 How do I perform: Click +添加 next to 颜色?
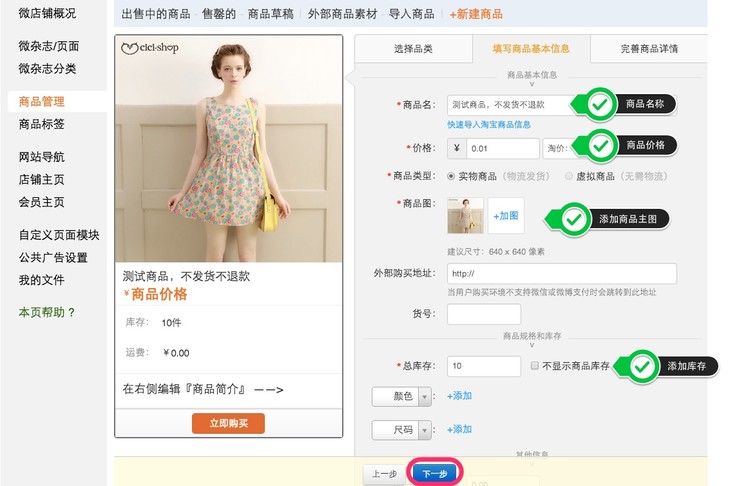tap(460, 396)
